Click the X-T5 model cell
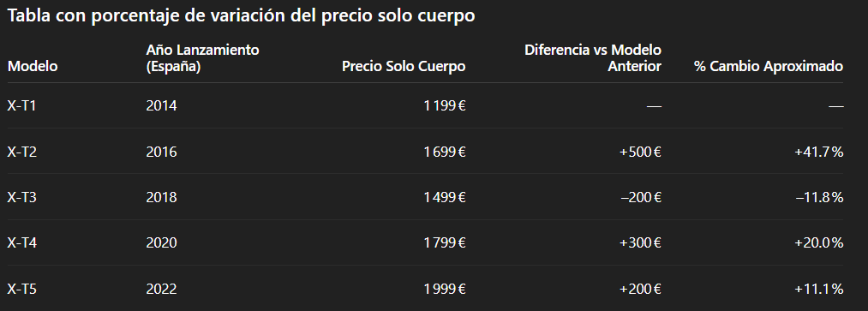Screen dimensions: 868x311 pos(22,289)
